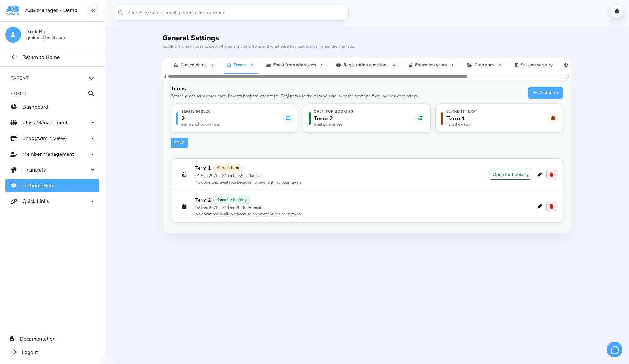Click the Grok Bot profile avatar

13,35
